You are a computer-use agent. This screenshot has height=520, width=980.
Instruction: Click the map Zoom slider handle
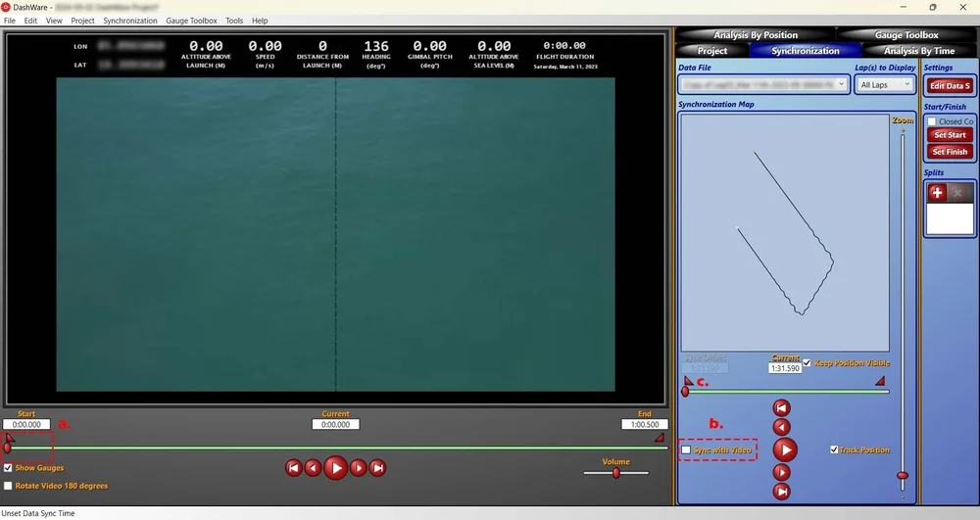pos(902,476)
